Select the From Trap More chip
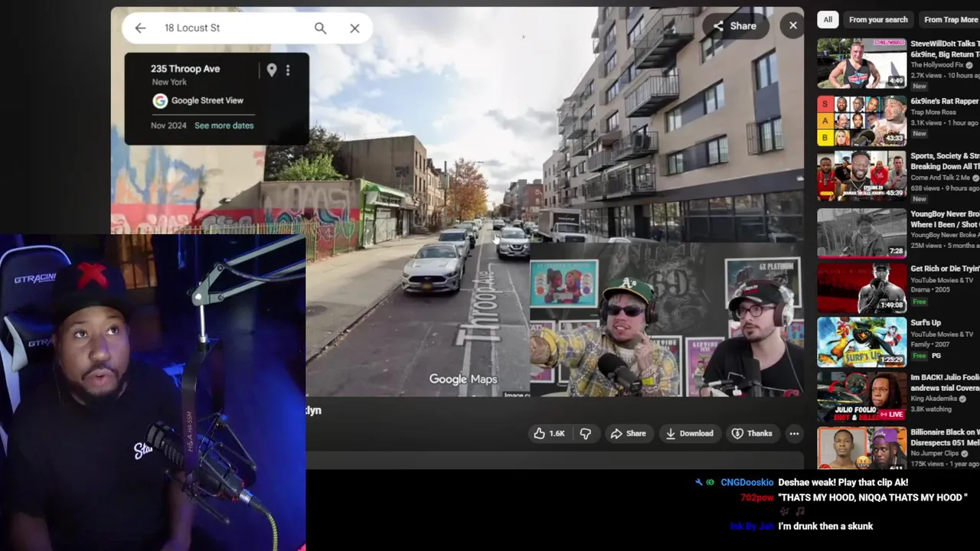The image size is (980, 551). tap(950, 20)
